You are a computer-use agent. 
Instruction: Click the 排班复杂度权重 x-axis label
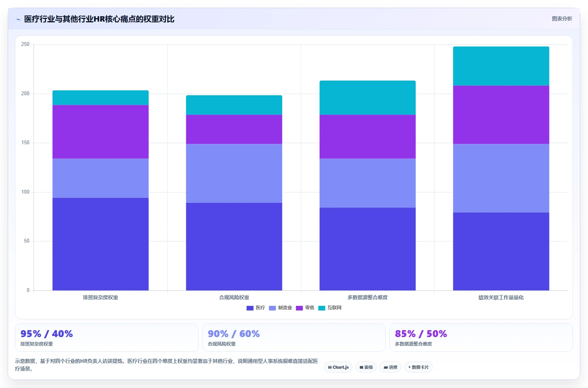tap(101, 297)
